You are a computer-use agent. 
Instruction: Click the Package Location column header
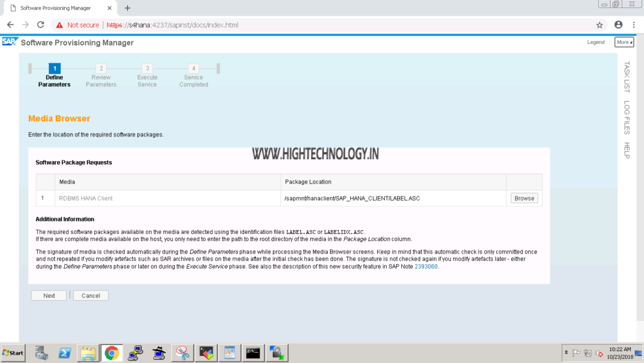[x=394, y=182]
